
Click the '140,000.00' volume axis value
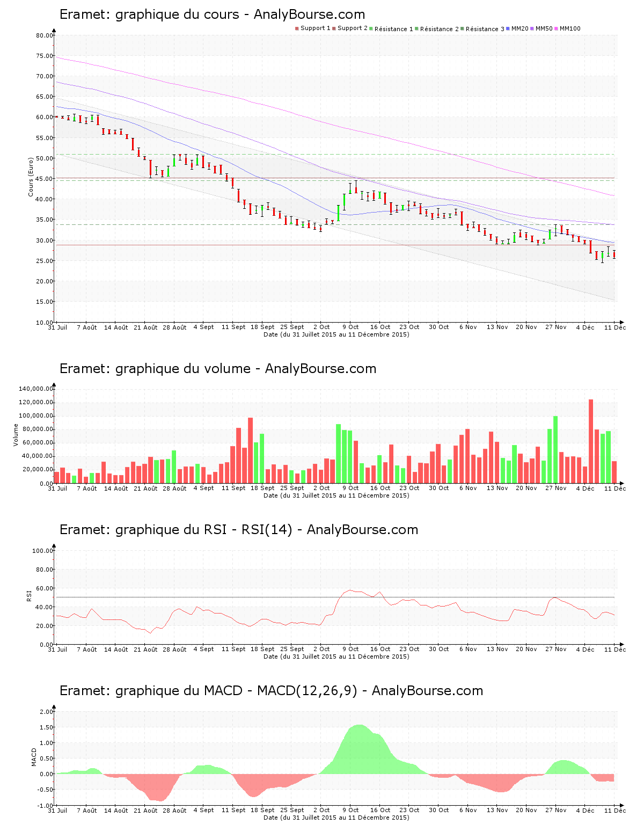[36, 389]
